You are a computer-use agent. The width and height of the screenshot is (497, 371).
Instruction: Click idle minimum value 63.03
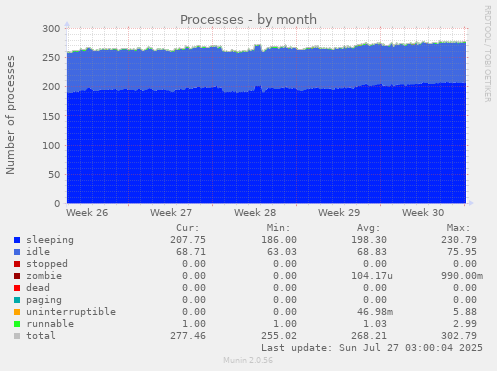(x=282, y=252)
